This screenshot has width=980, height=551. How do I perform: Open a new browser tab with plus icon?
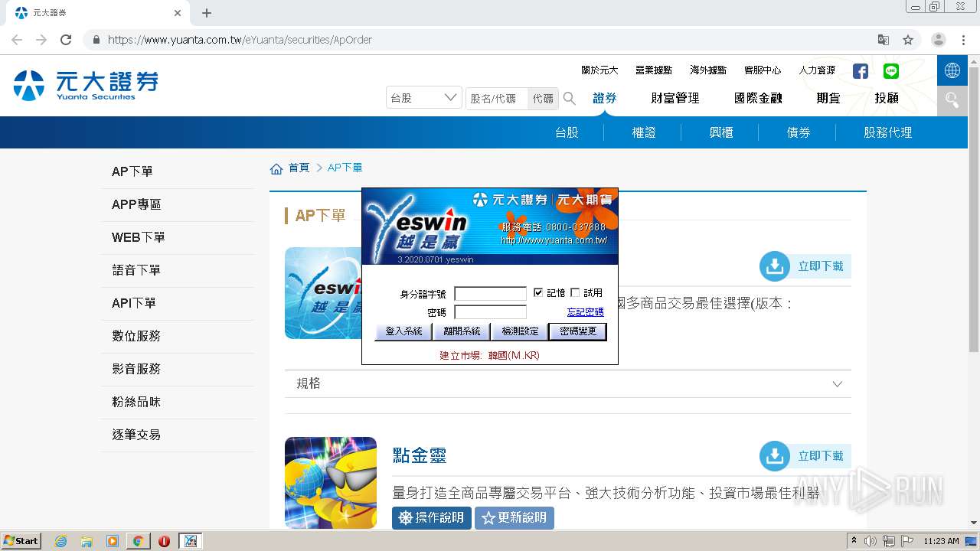coord(207,13)
